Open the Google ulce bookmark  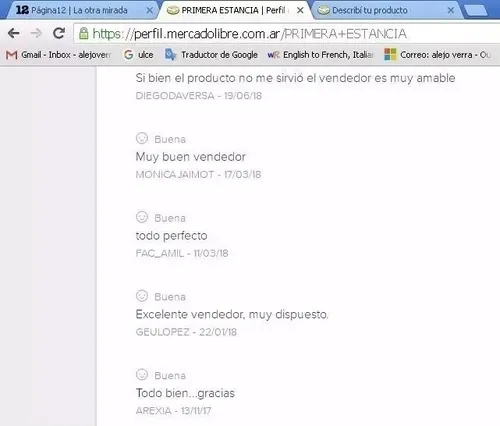pos(138,55)
